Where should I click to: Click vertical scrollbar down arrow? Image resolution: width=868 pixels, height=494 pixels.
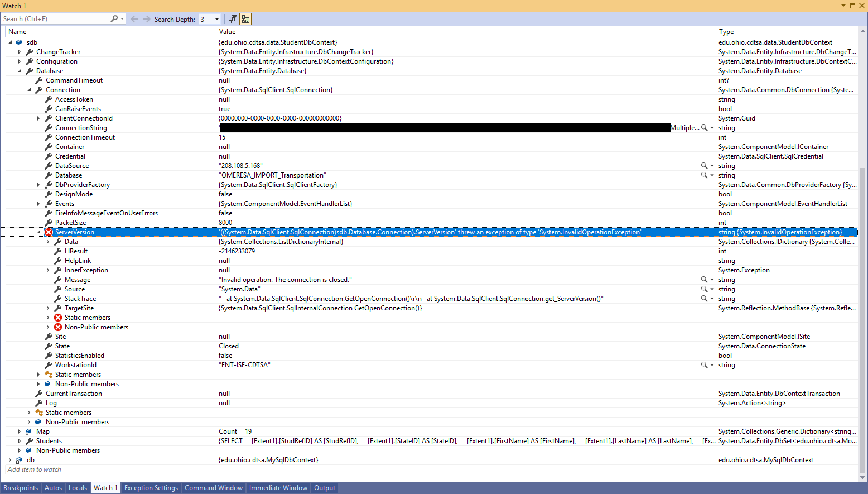tap(863, 478)
